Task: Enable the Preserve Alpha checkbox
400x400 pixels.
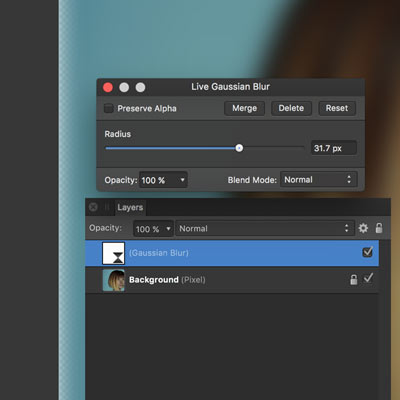Action: (109, 108)
